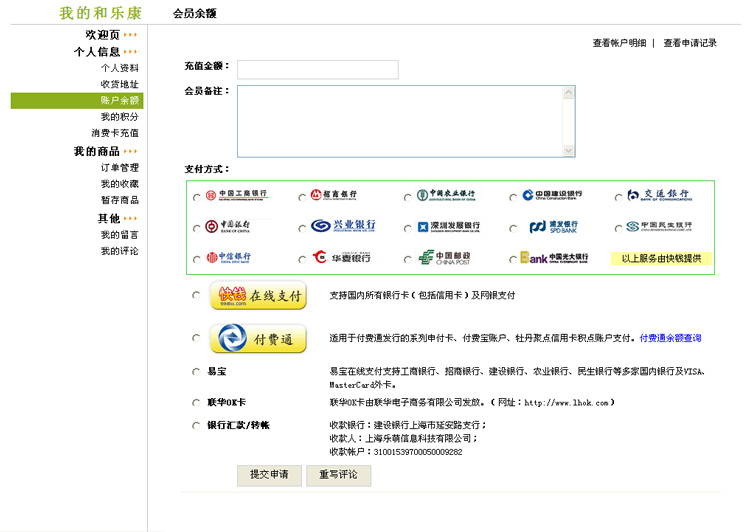
Task: Click the 我的和乐康 page title
Action: (x=100, y=13)
